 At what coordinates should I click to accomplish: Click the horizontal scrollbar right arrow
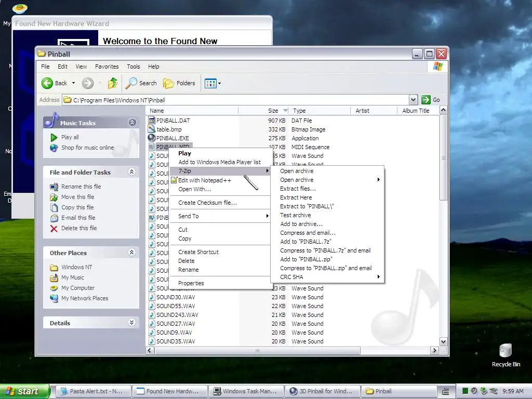pyautogui.click(x=434, y=351)
